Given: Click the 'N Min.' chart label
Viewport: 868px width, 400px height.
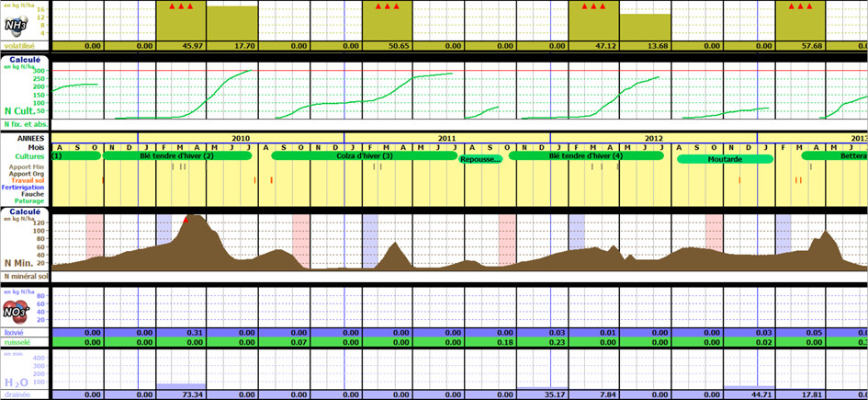Looking at the screenshot, I should [x=18, y=263].
